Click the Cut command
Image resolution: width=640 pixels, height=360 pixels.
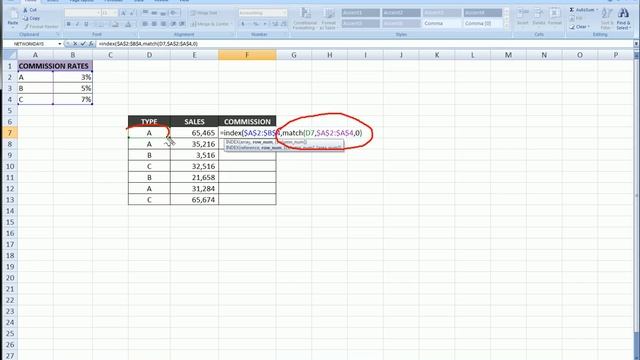pyautogui.click(x=30, y=10)
